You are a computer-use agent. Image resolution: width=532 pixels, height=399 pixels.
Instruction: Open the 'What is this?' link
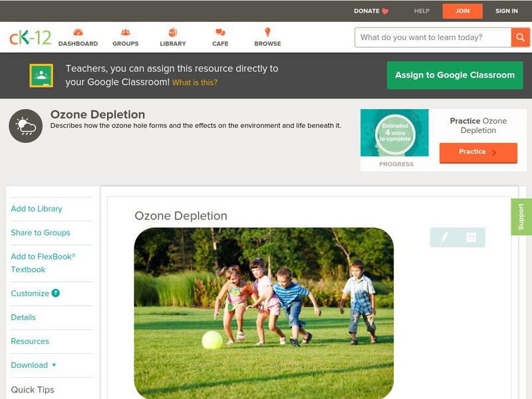click(x=195, y=82)
